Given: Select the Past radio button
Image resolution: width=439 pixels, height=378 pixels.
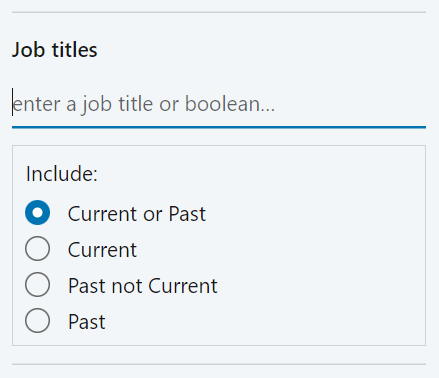Looking at the screenshot, I should 37,321.
